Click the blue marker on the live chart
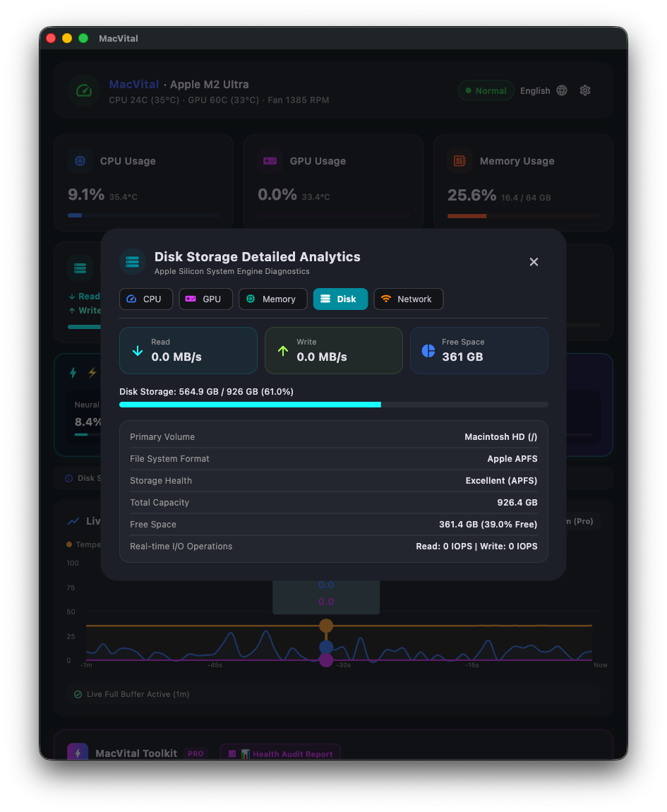 click(x=325, y=647)
